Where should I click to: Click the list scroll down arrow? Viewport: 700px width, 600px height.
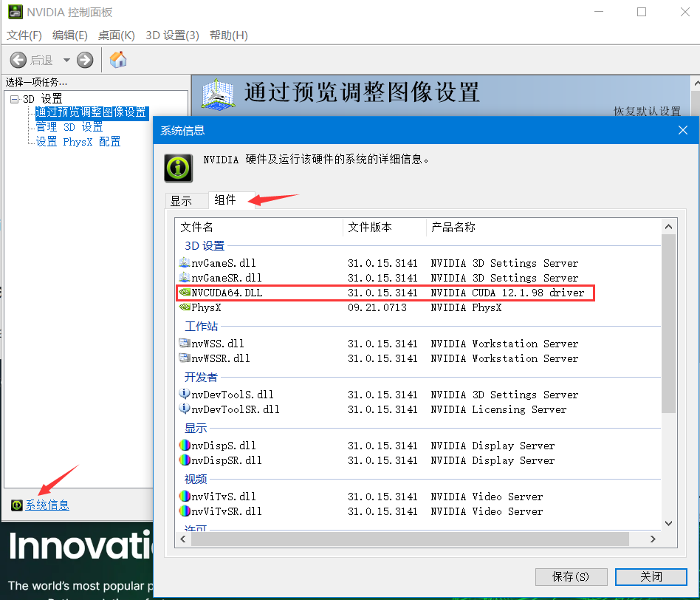(x=668, y=523)
